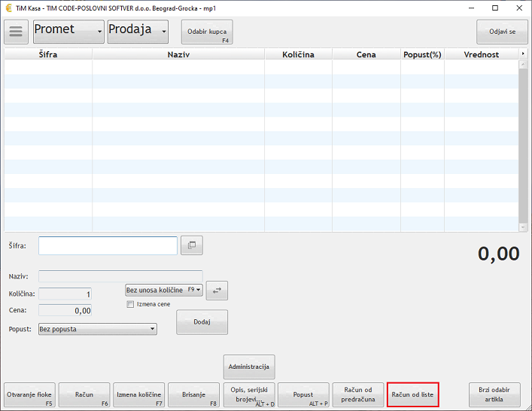Open the Prodaja dropdown
The height and width of the screenshot is (411, 532).
(138, 30)
